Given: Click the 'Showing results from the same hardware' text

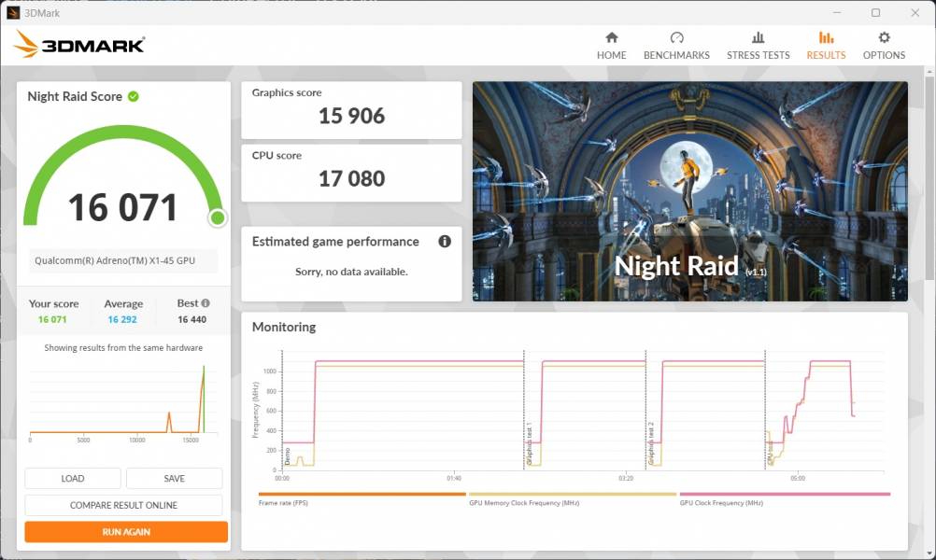Looking at the screenshot, I should click(123, 348).
